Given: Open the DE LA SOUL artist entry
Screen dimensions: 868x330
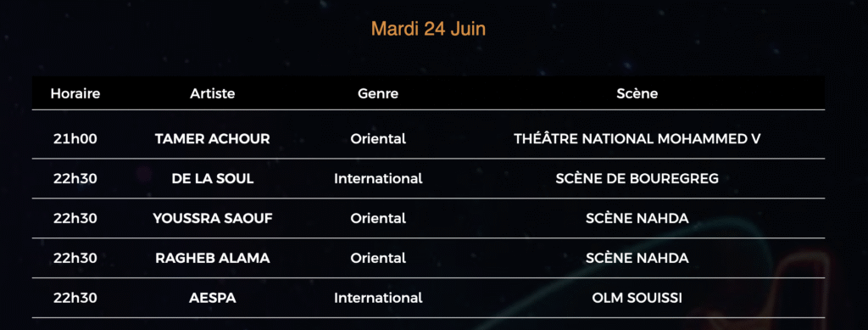Looking at the screenshot, I should (x=213, y=179).
